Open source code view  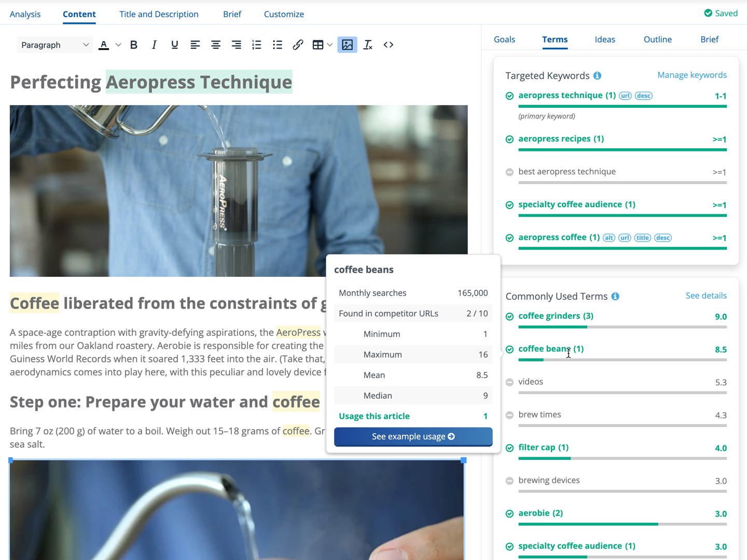(x=389, y=45)
